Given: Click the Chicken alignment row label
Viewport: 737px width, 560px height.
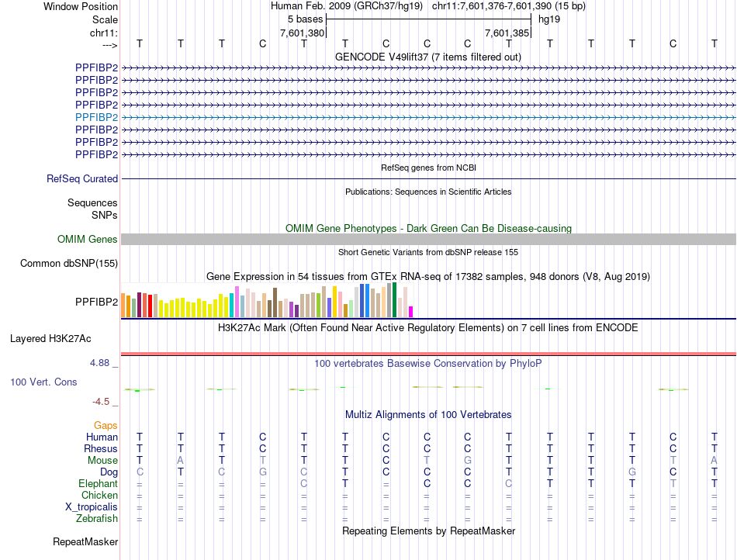Looking at the screenshot, I should click(x=99, y=495).
